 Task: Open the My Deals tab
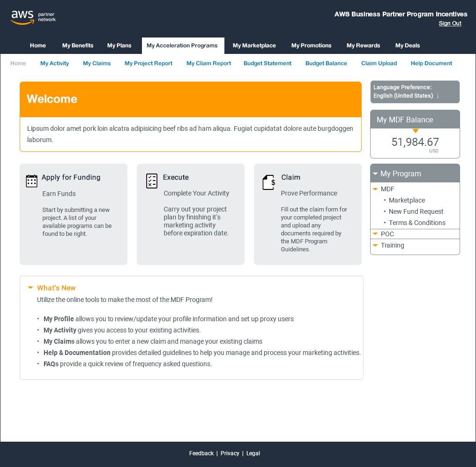(408, 45)
